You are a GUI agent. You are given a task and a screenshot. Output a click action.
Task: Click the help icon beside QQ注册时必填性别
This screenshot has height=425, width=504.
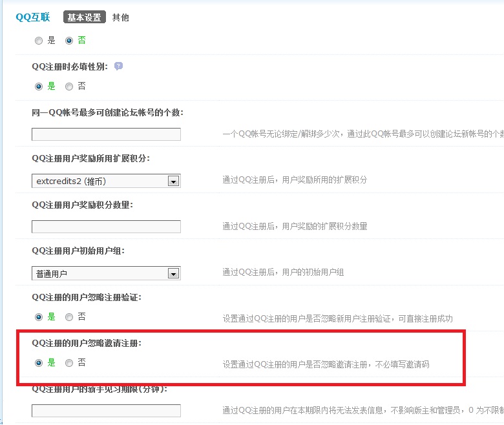[118, 66]
